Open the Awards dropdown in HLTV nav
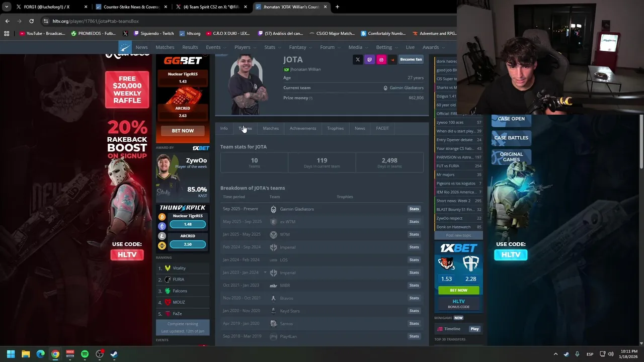644x362 pixels. (x=433, y=47)
